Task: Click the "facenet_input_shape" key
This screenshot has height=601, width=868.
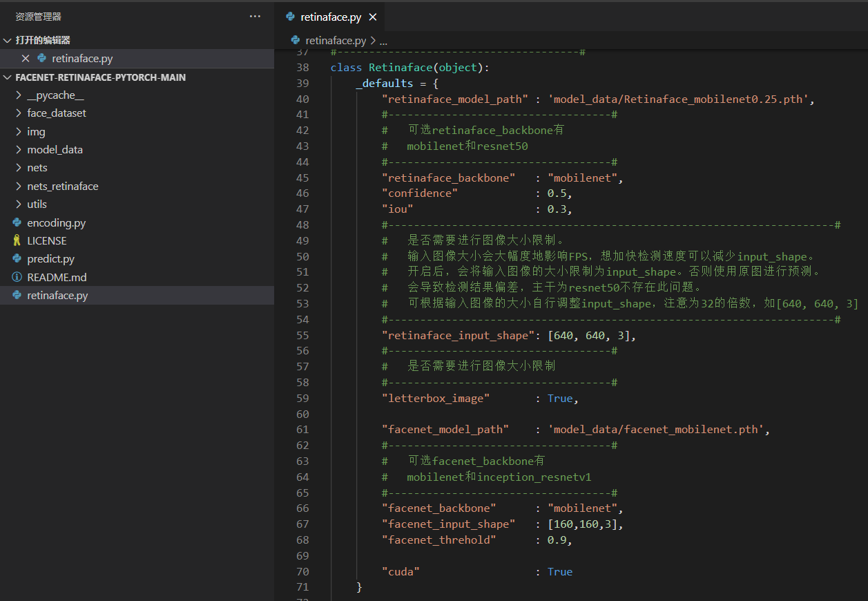Action: click(449, 524)
